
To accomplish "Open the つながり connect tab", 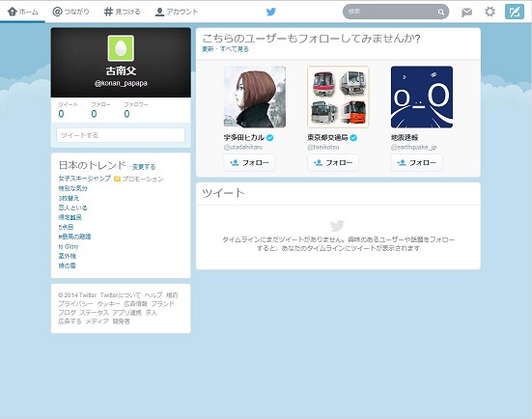I will point(70,12).
